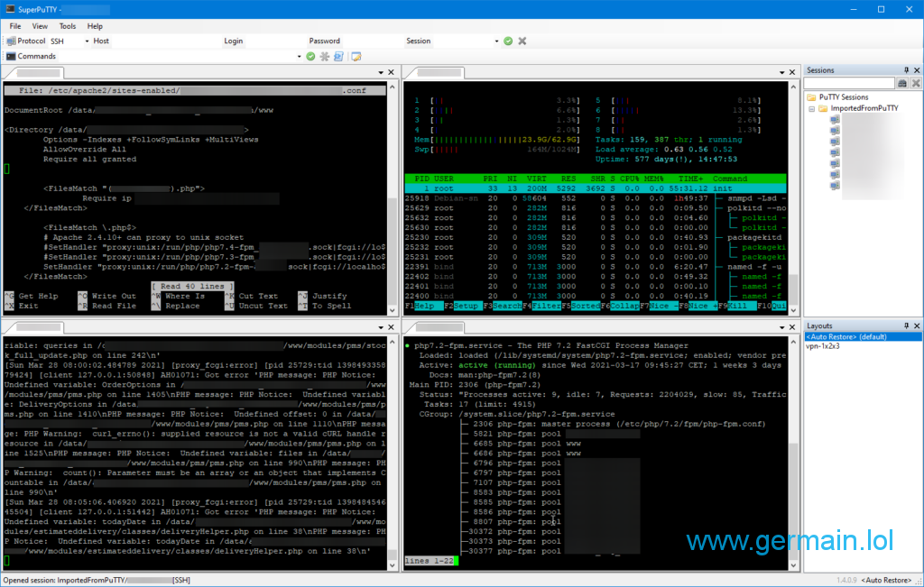The image size is (924, 587).
Task: Select the vpn-1x2x3 layout
Action: tap(825, 346)
